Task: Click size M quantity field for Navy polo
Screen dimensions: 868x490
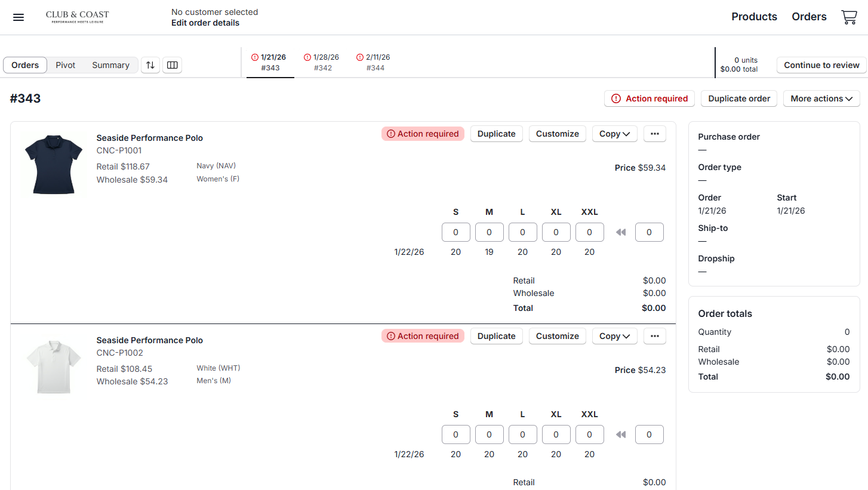Action: 489,232
